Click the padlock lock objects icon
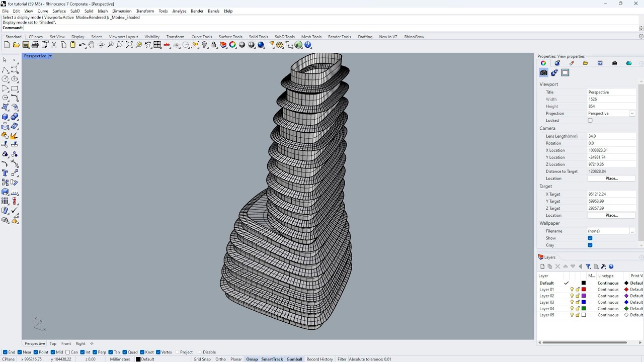Screen dimensions: 644x362 click(214, 45)
